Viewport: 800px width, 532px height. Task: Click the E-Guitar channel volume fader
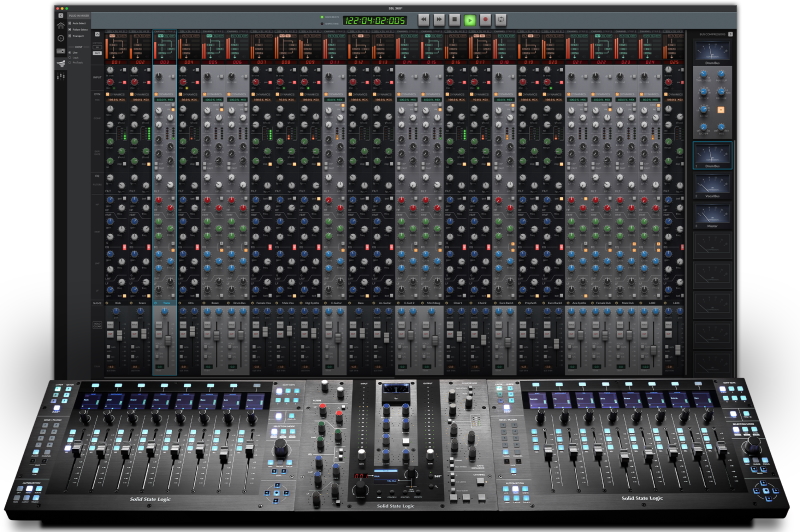pyautogui.click(x=338, y=338)
